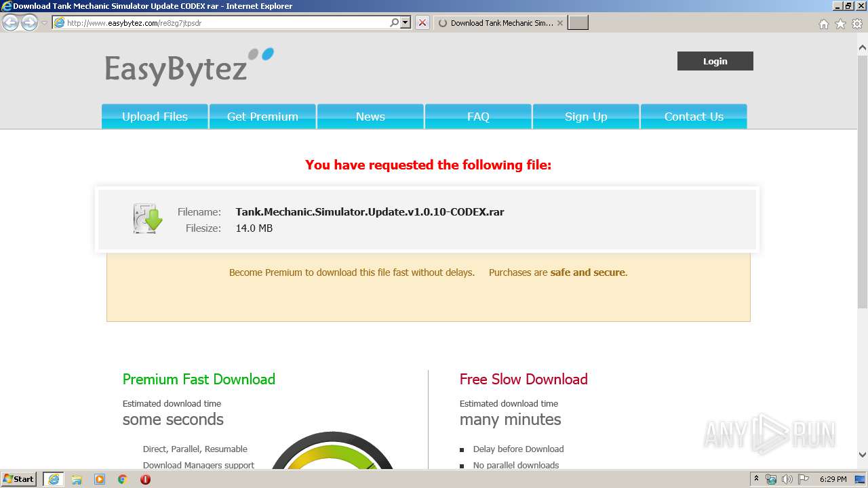Click the taskbar clock 6:29 PM
The width and height of the screenshot is (868, 488).
833,479
